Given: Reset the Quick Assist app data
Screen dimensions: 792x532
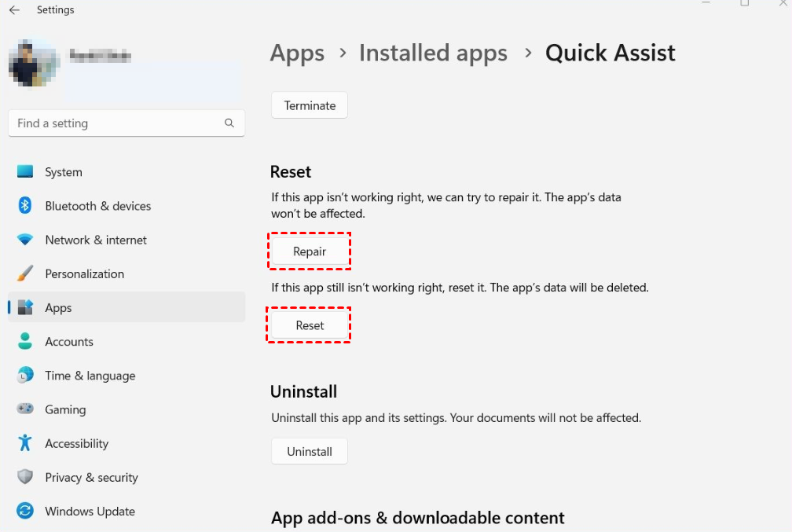Looking at the screenshot, I should (x=310, y=325).
